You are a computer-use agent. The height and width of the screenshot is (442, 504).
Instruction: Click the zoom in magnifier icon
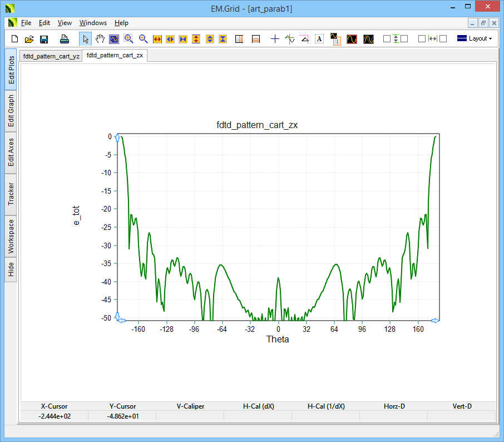coord(129,39)
